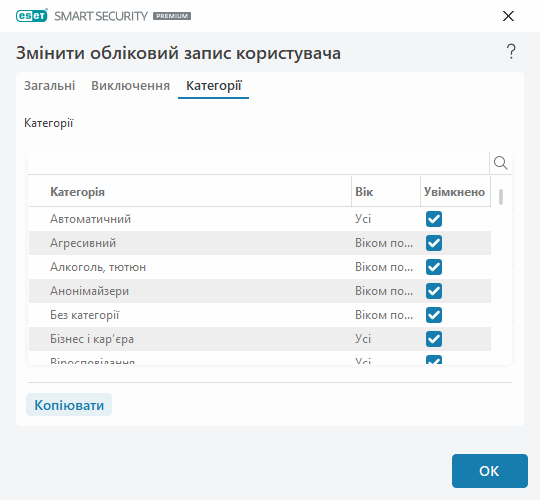This screenshot has width=540, height=500.
Task: Uncheck the Агресивний category checkbox
Action: pos(434,243)
